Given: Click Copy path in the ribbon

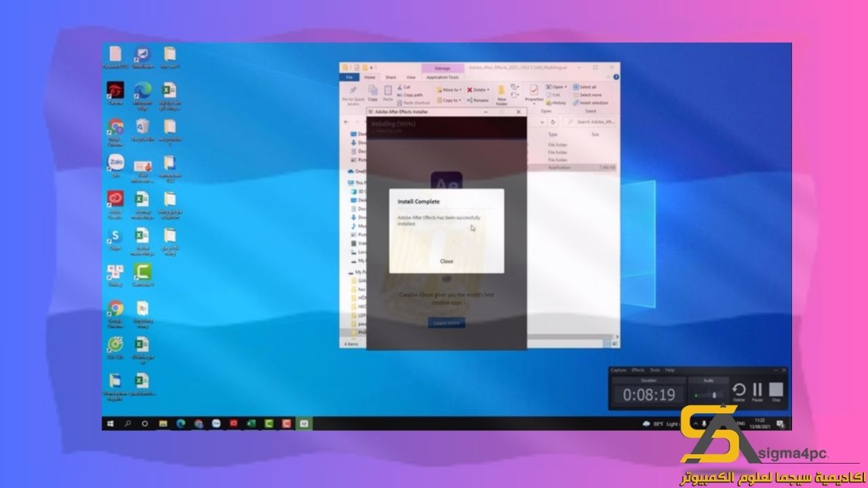Looking at the screenshot, I should point(410,95).
